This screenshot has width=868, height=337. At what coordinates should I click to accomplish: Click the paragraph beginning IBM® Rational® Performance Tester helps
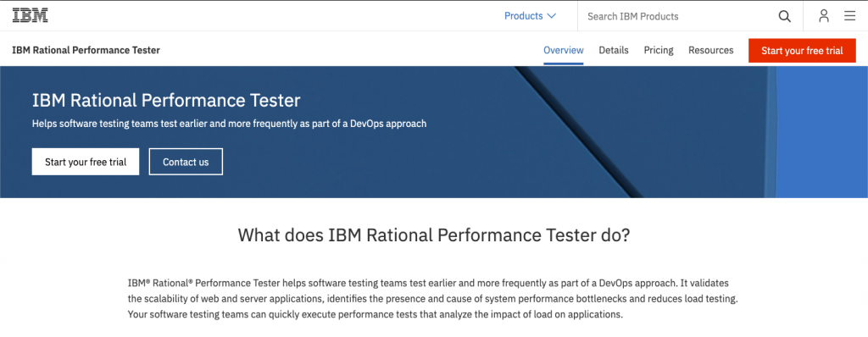click(x=433, y=299)
